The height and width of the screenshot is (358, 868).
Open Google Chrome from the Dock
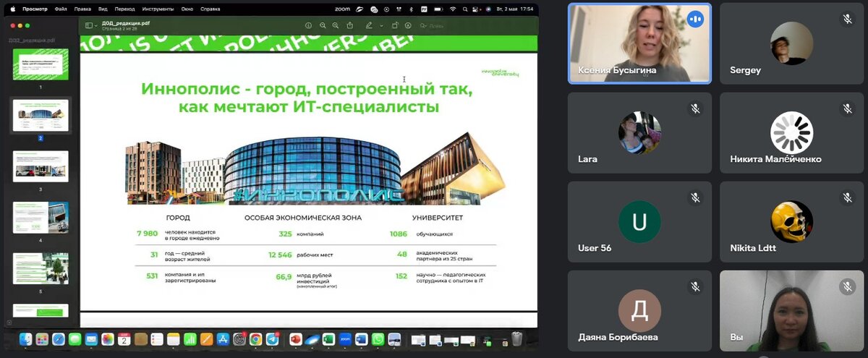tap(256, 338)
